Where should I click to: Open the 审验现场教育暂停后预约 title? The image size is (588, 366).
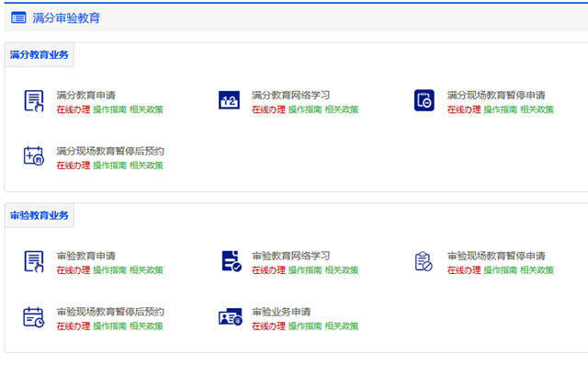(110, 312)
